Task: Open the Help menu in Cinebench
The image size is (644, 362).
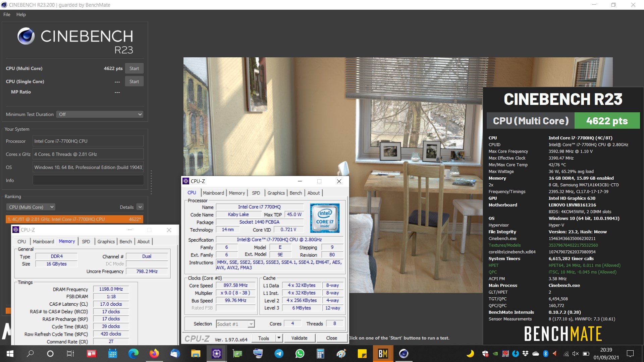Action: tap(21, 14)
